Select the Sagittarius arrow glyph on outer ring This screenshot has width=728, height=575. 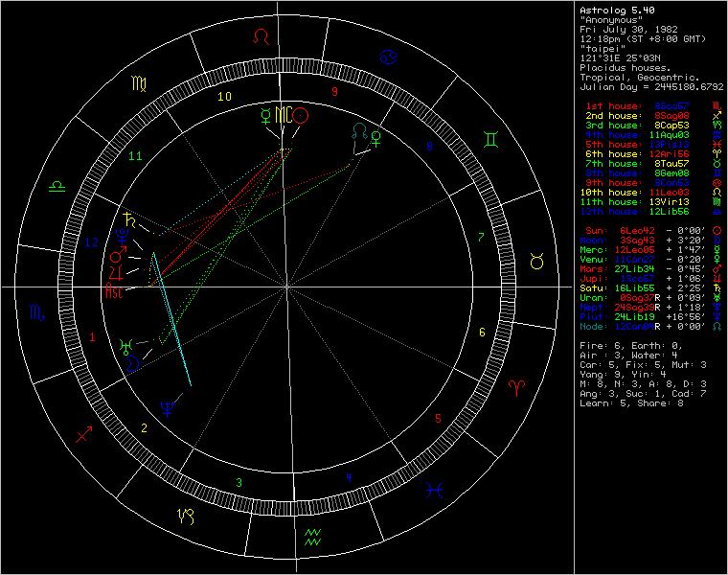83,433
